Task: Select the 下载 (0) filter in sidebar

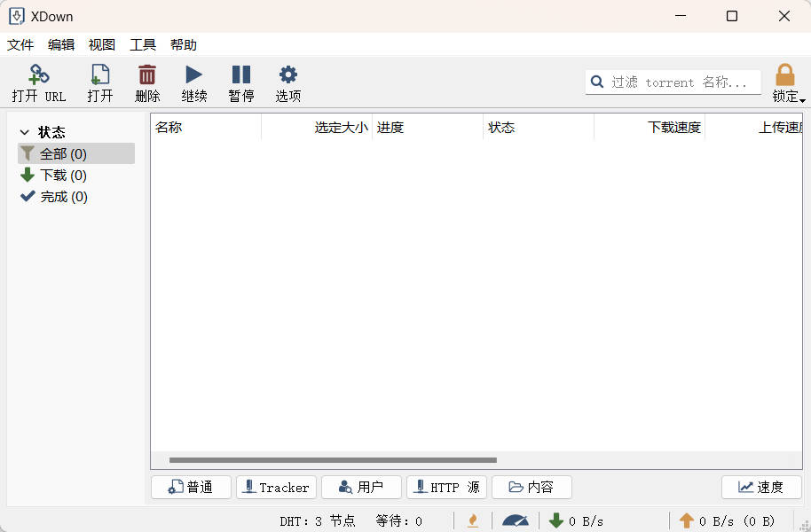Action: tap(63, 175)
